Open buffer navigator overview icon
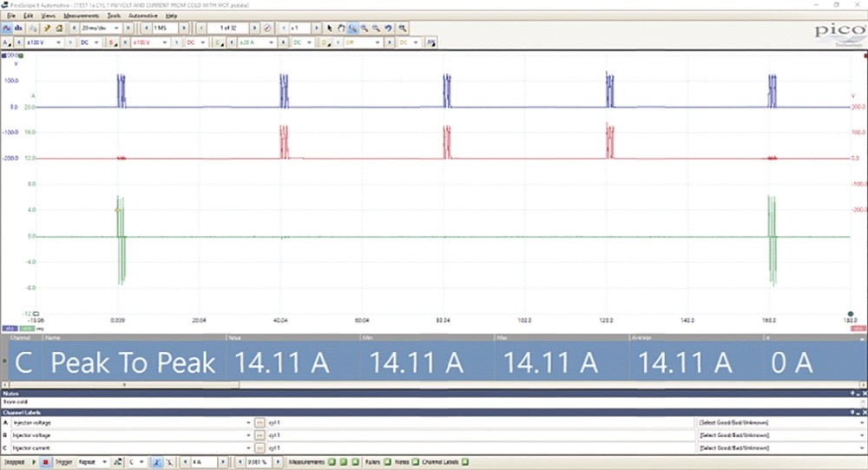 (x=267, y=28)
